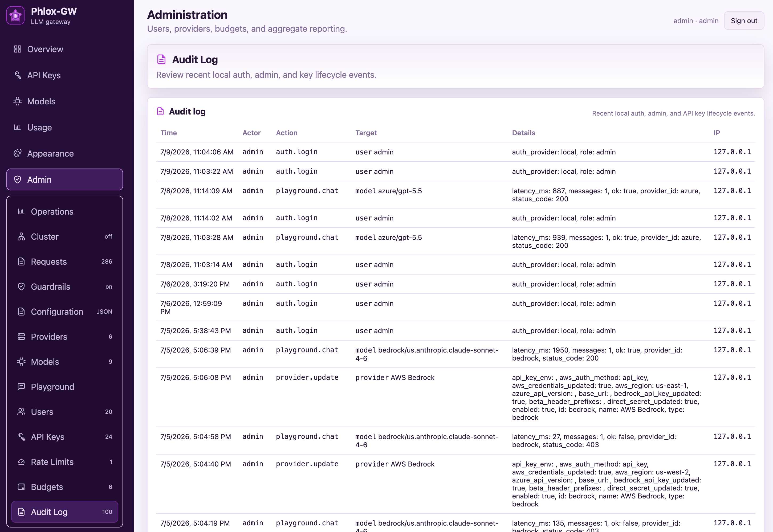
Task: Click 'provider.update' in the 5:04:40 PM row
Action: click(x=307, y=464)
